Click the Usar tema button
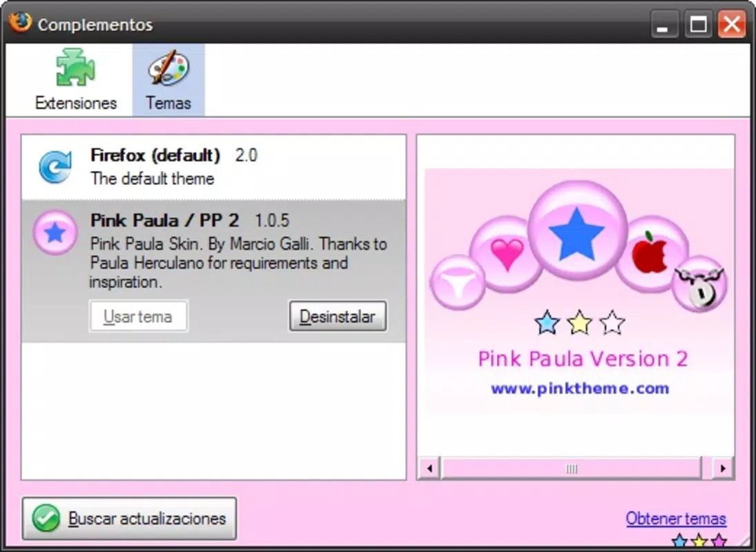This screenshot has height=552, width=756. (x=138, y=317)
